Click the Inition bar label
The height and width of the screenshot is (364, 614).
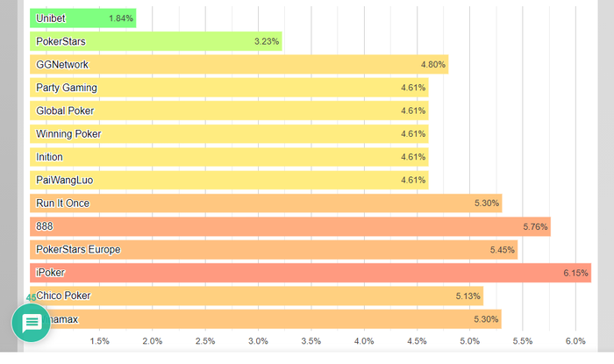[x=49, y=157]
